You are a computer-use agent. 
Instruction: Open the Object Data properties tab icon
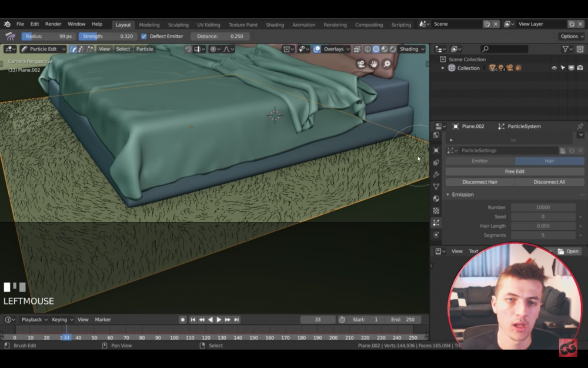(x=436, y=187)
